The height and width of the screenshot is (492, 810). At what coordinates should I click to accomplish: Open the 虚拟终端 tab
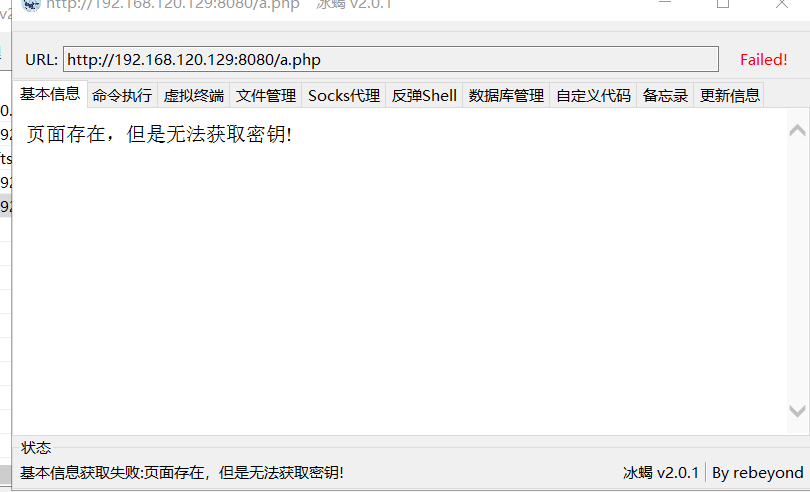tap(194, 96)
